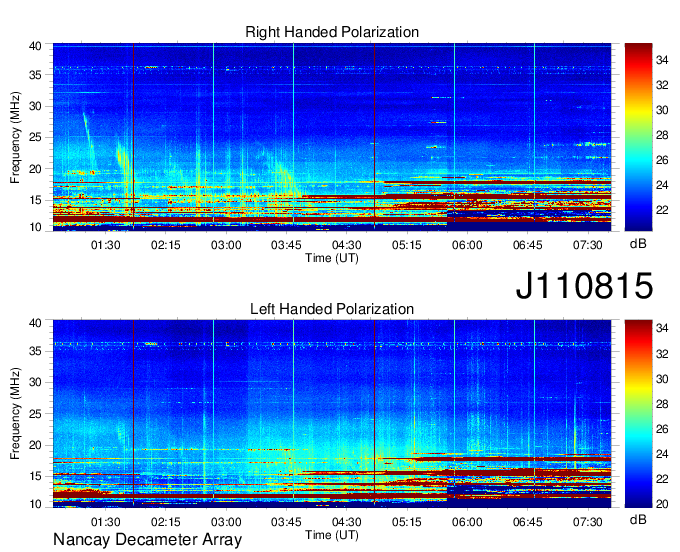Image resolution: width=680 pixels, height=552 pixels.
Task: Click the 15 frequency tick on bottom plot
Action: point(35,476)
